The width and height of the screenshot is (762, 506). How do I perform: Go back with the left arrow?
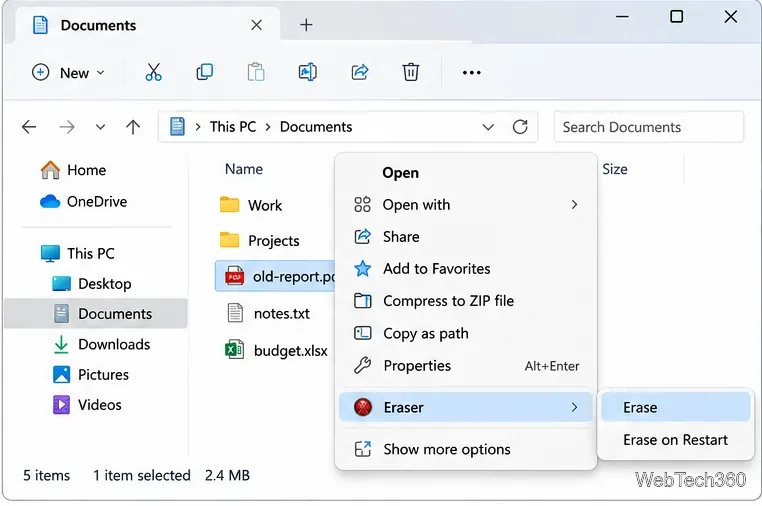tap(29, 127)
